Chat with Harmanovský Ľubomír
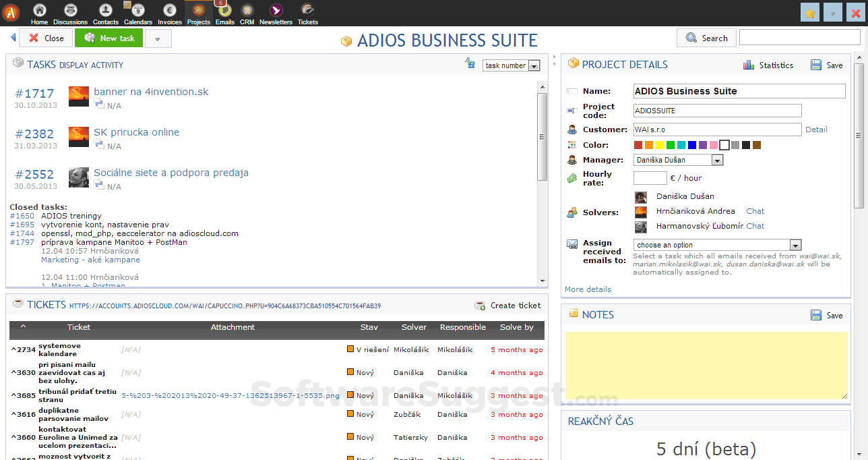The width and height of the screenshot is (868, 460). pyautogui.click(x=755, y=226)
